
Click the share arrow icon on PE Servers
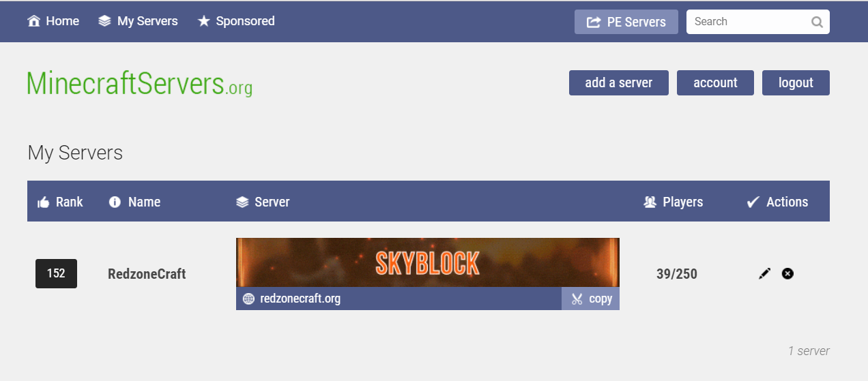594,22
